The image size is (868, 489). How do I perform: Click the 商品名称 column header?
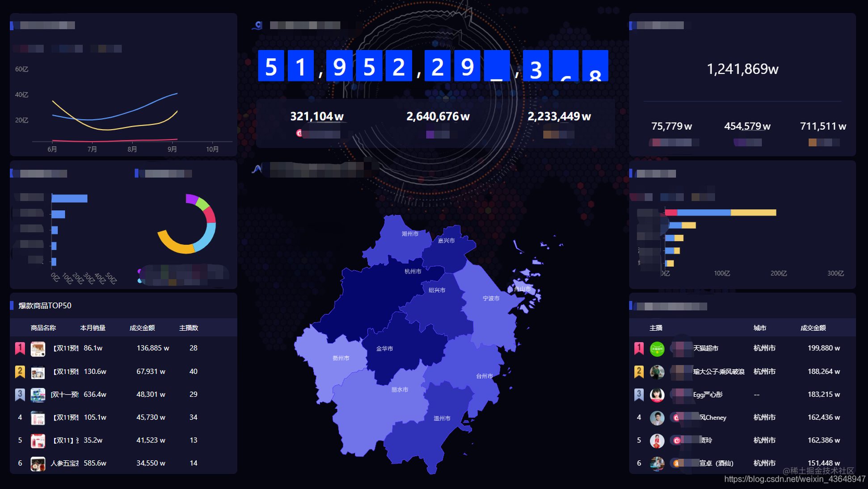coord(43,328)
